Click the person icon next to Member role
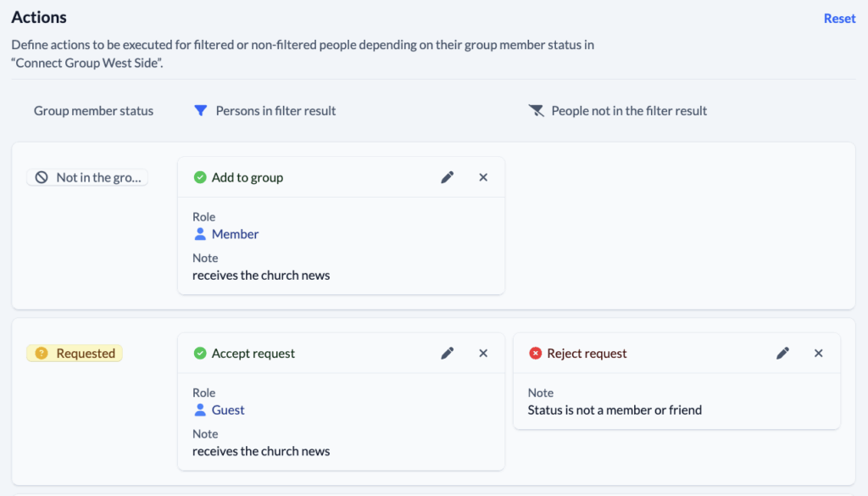868x496 pixels. tap(199, 234)
